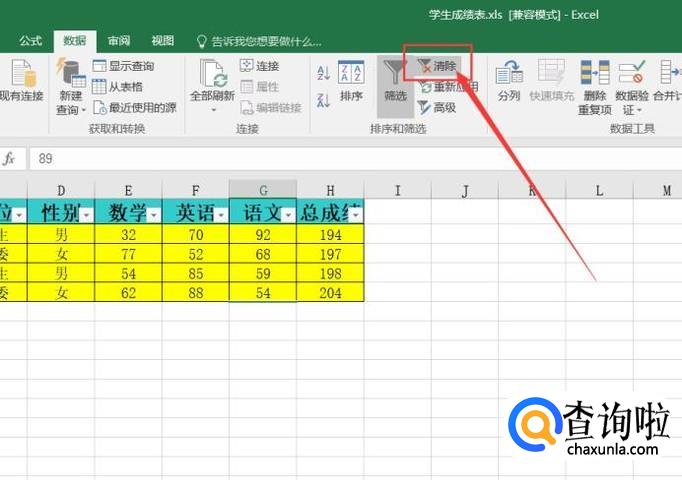
Task: Expand 全部刷新 dropdown arrow
Action: coord(214,110)
